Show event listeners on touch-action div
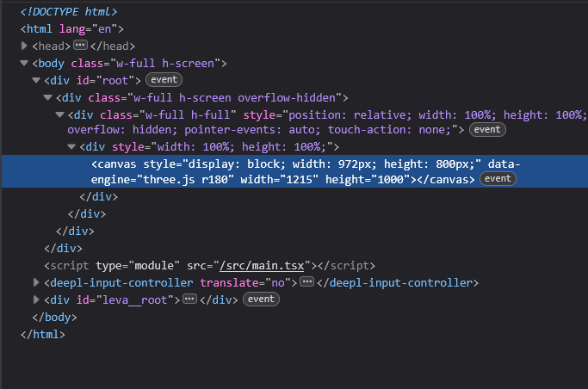The height and width of the screenshot is (389, 588). (487, 130)
